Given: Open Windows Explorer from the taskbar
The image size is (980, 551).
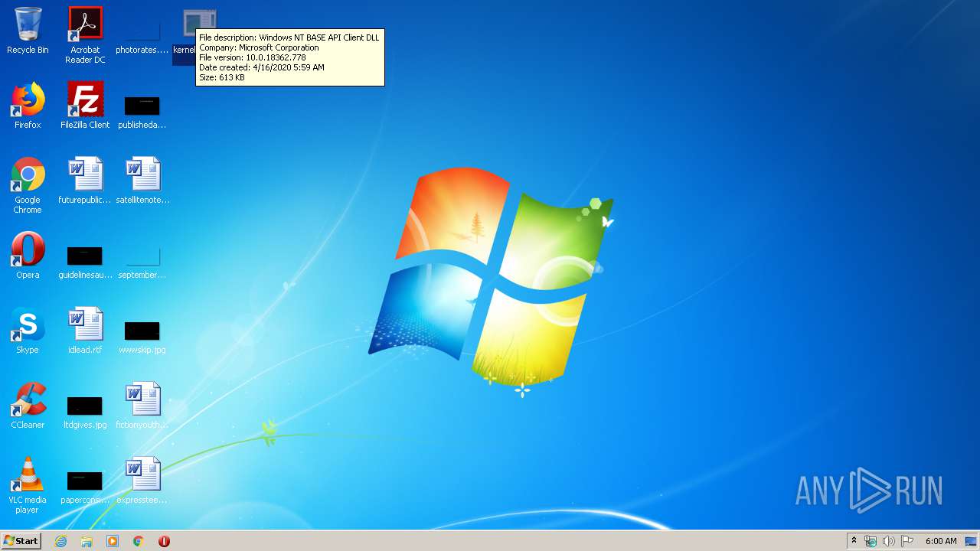Looking at the screenshot, I should (87, 541).
